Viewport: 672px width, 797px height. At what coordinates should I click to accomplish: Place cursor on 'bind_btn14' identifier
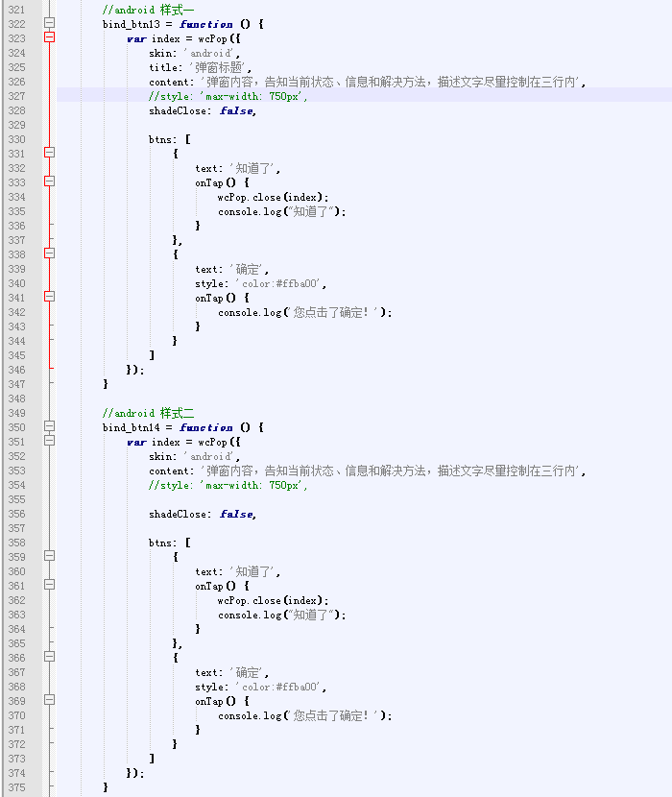pyautogui.click(x=132, y=427)
